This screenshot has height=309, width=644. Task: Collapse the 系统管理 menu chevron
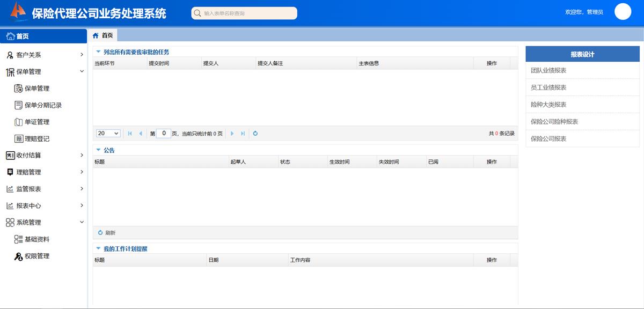(82, 222)
